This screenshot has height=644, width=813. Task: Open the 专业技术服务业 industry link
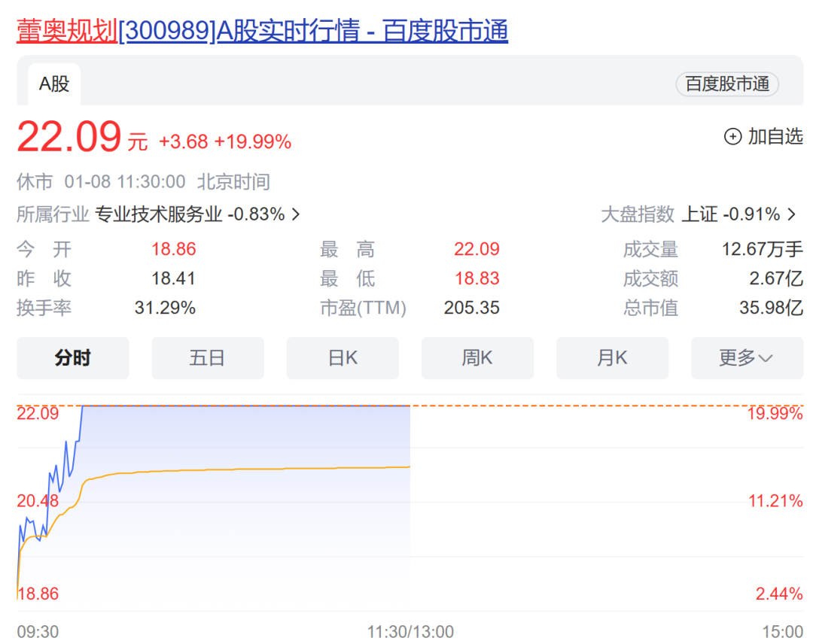[x=158, y=214]
